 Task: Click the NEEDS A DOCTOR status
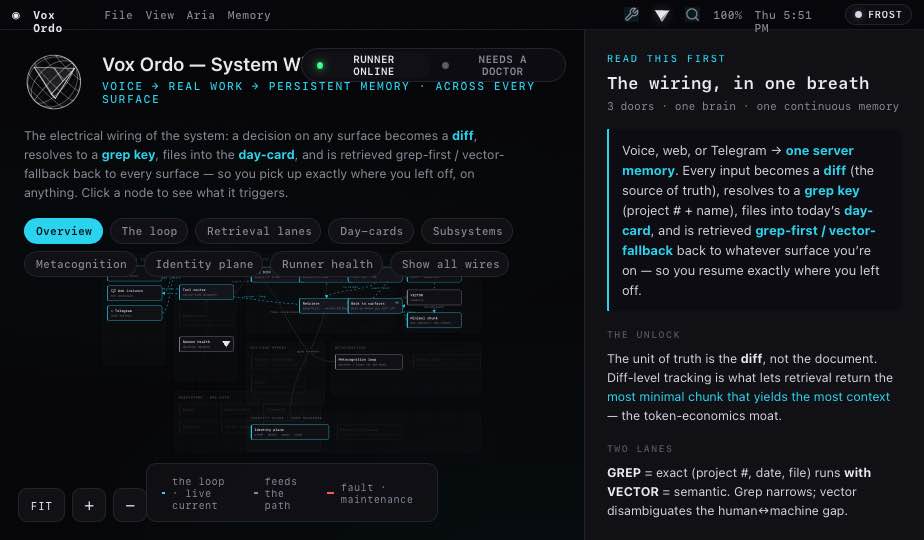tap(502, 65)
